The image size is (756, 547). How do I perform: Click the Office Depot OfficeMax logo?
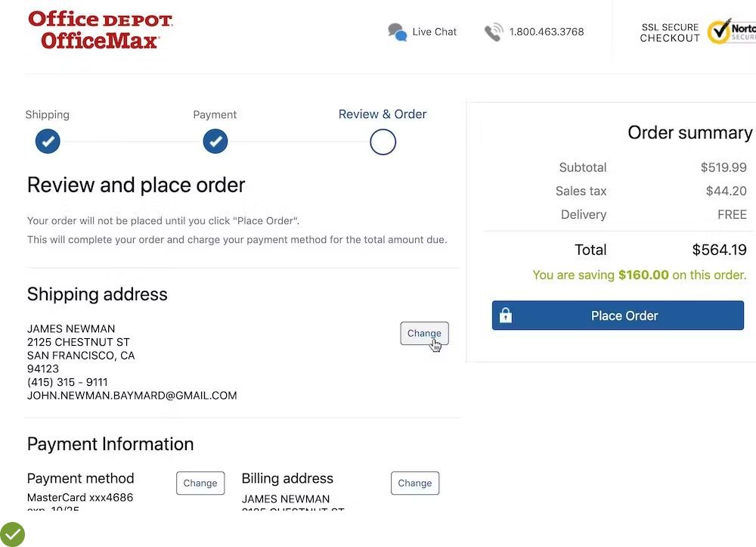coord(100,30)
